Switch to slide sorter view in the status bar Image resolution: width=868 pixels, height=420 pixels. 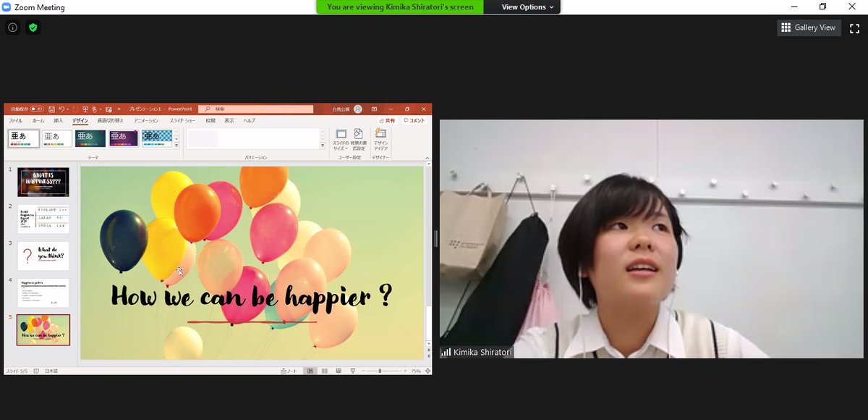tap(324, 370)
